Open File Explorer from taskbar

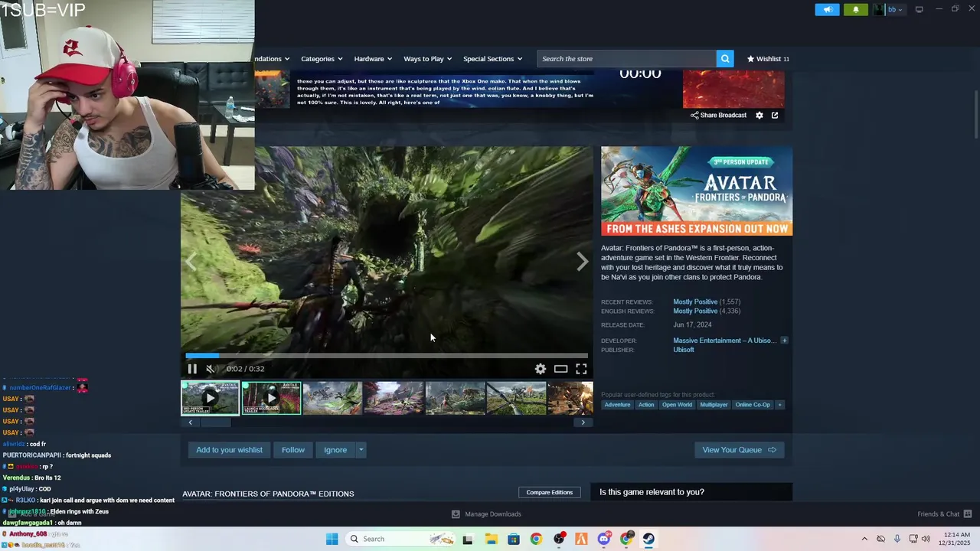(x=491, y=539)
